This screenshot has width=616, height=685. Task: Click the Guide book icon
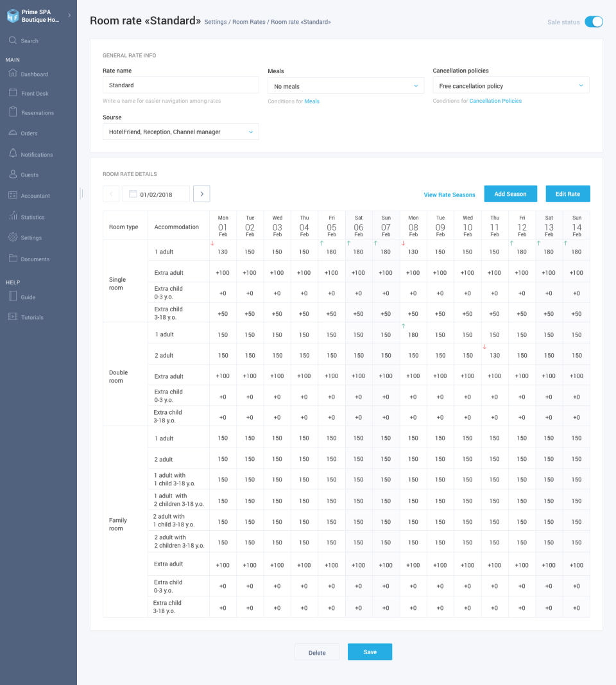point(13,296)
